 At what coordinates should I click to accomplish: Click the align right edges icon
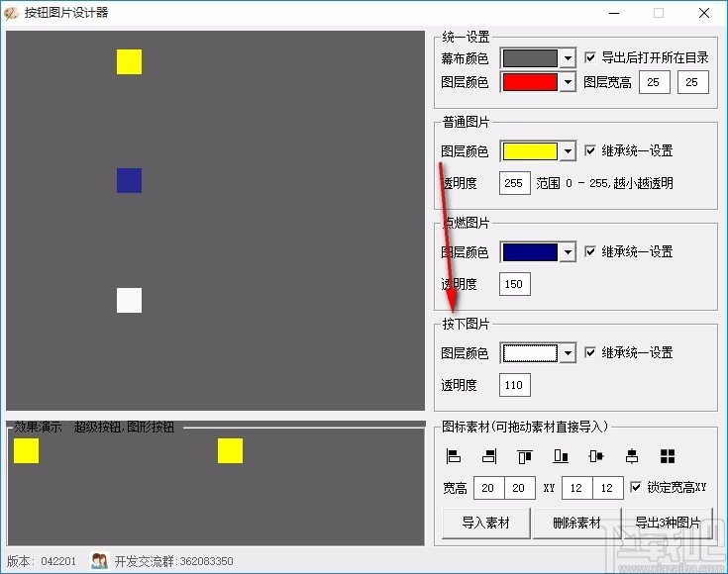[x=489, y=456]
